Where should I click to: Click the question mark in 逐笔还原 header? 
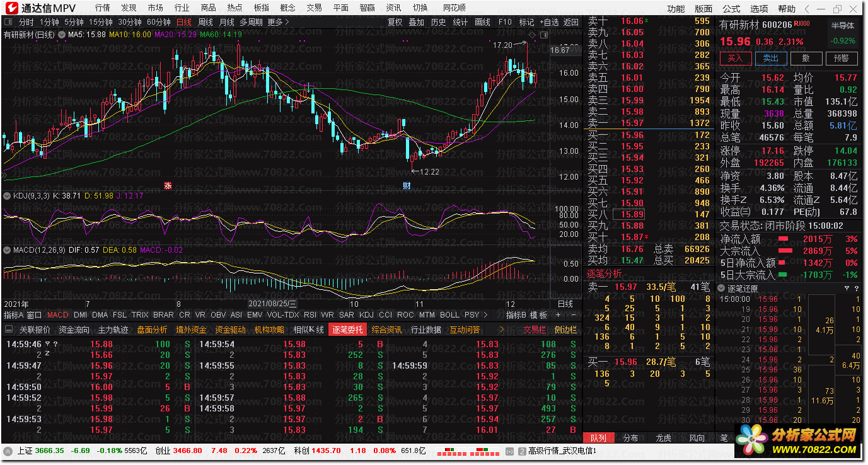[x=856, y=289]
